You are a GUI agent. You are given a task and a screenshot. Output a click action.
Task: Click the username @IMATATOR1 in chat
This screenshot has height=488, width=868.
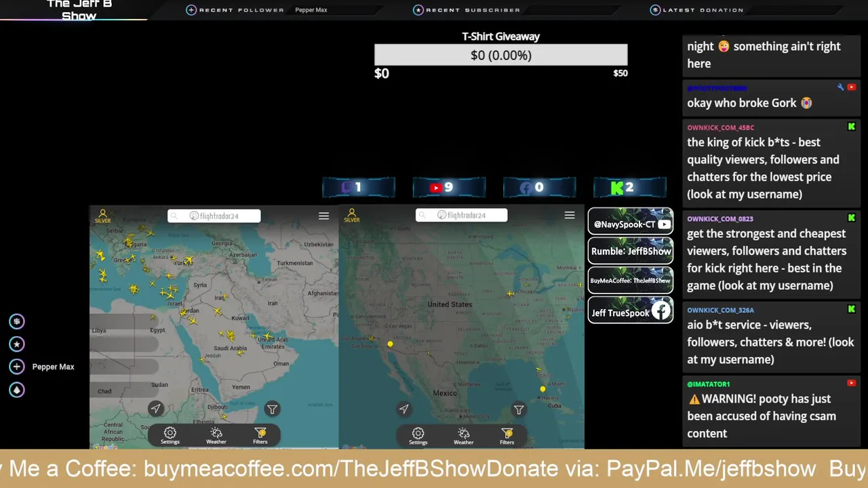(709, 384)
